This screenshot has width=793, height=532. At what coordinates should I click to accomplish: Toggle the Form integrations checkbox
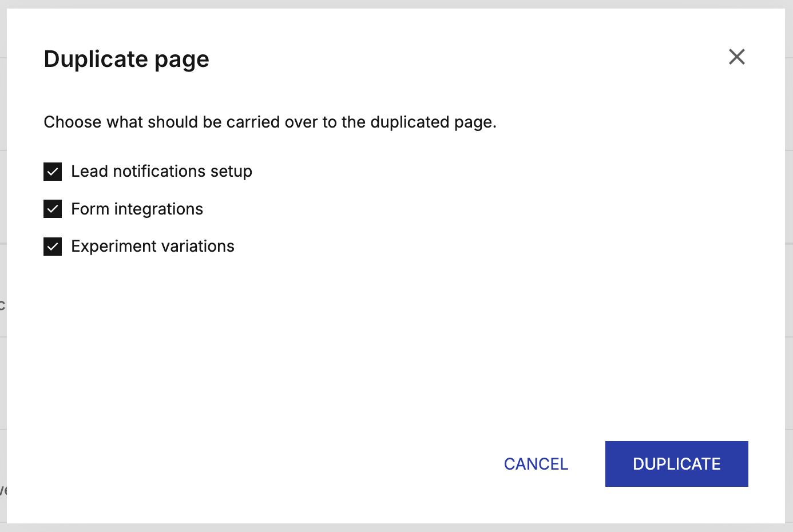click(x=53, y=209)
